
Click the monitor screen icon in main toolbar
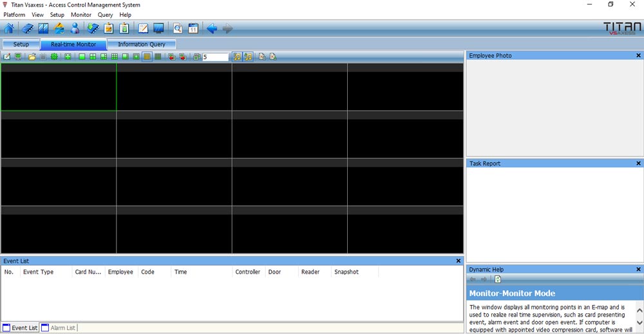(158, 28)
